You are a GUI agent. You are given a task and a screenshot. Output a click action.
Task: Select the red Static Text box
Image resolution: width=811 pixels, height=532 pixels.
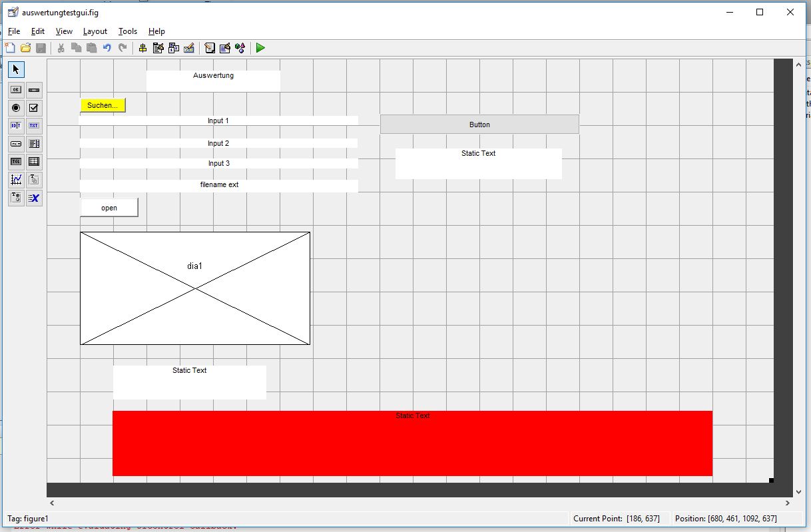click(x=412, y=443)
